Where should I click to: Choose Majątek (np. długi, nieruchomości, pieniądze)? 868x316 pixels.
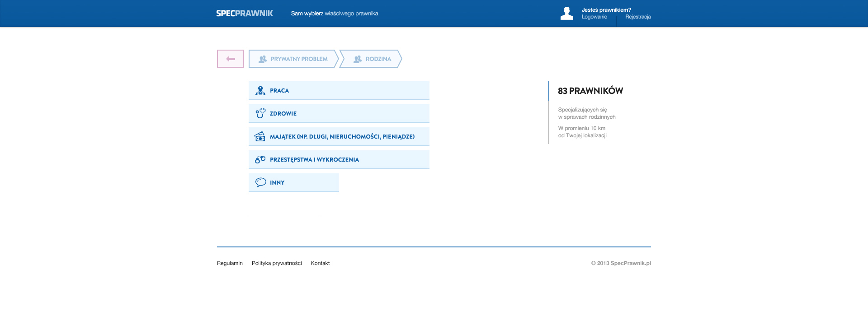[339, 136]
